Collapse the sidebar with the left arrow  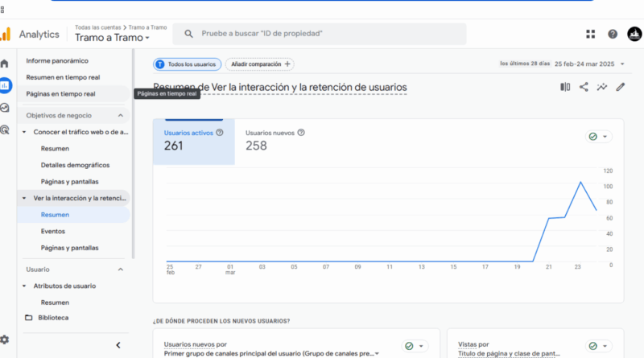click(x=118, y=345)
